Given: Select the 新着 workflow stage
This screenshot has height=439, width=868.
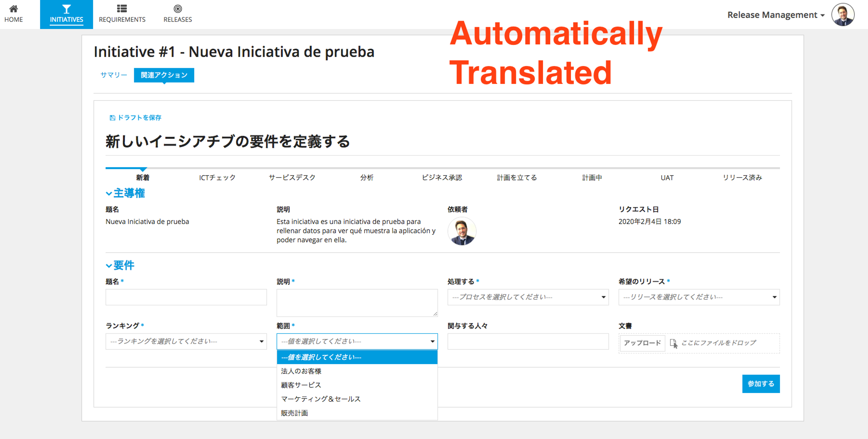Looking at the screenshot, I should [x=143, y=178].
